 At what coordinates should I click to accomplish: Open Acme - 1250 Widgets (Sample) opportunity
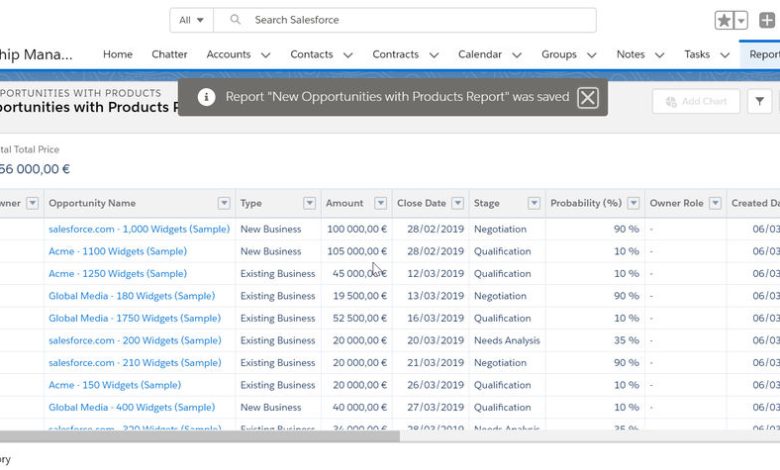pyautogui.click(x=117, y=274)
